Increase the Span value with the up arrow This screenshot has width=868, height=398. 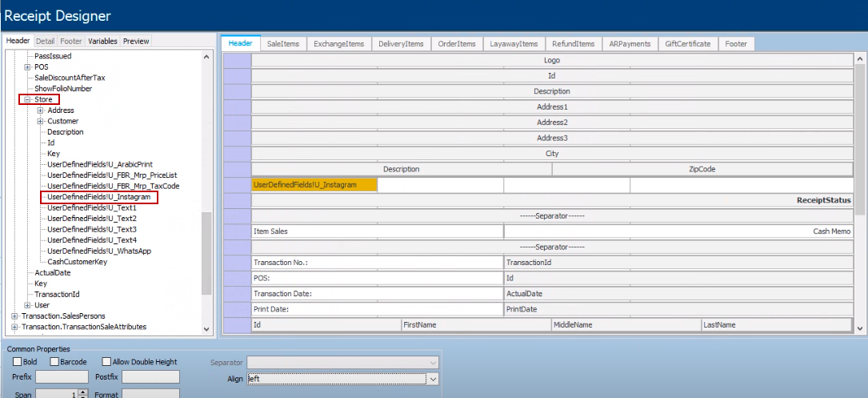82,392
